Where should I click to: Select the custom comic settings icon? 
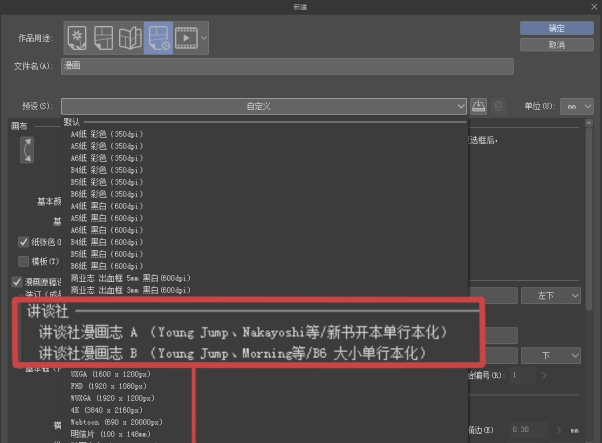159,38
